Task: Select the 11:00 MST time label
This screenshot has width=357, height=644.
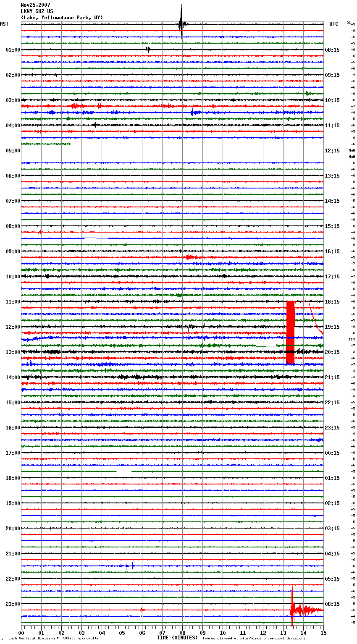Action: click(x=13, y=302)
